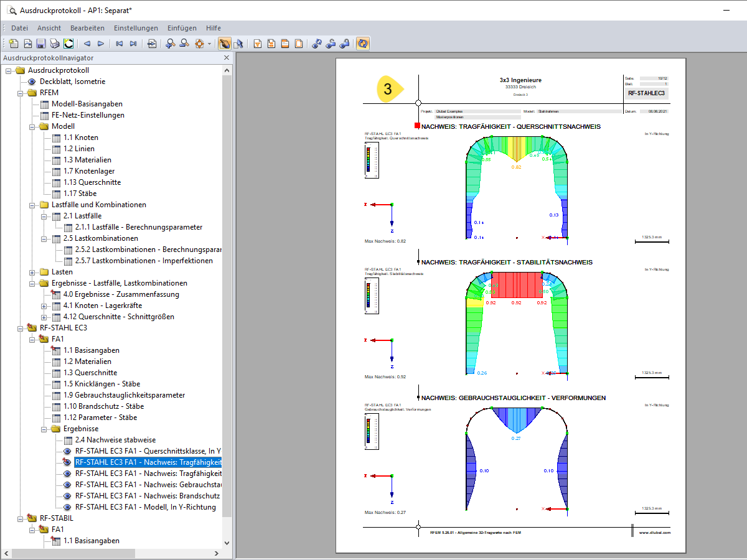Collapse the Ausdruckprotokoll root node
This screenshot has height=560, width=747.
[9, 70]
